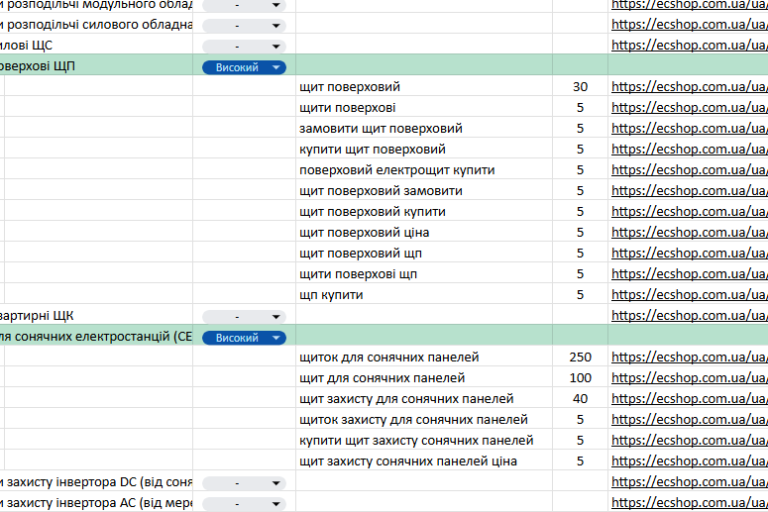Open ecshop link in 'захисту інвертора AC' row

[x=689, y=503]
